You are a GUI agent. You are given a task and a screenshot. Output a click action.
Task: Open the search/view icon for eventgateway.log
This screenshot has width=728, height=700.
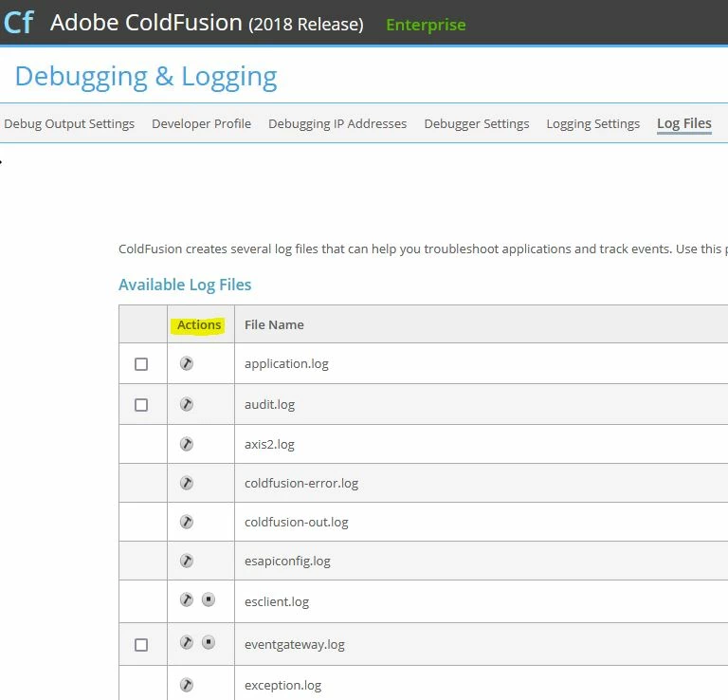tap(187, 642)
